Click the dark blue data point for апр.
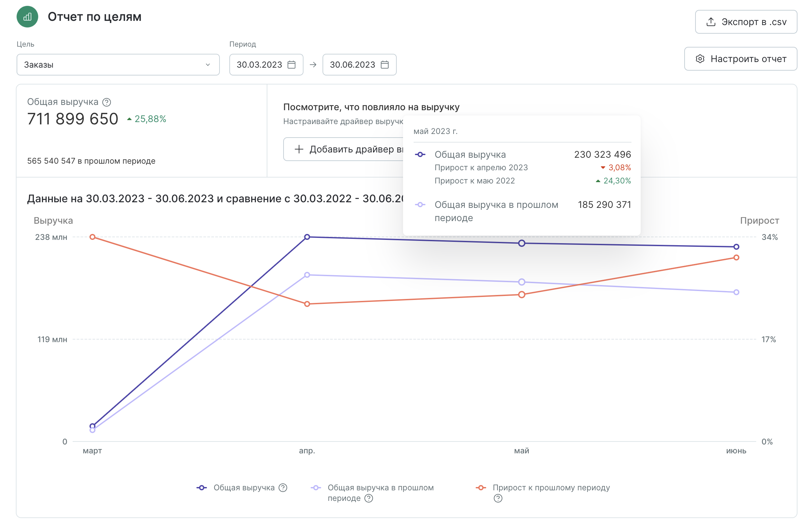This screenshot has width=812, height=522. tap(307, 237)
